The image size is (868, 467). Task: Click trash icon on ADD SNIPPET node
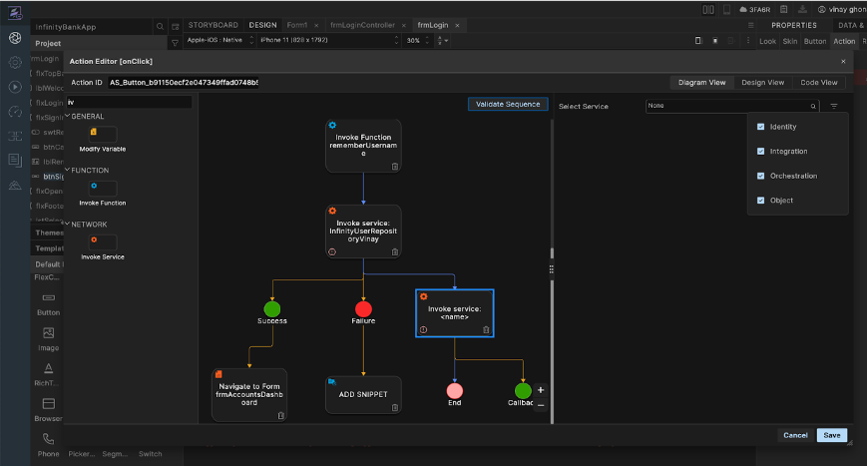(x=394, y=407)
